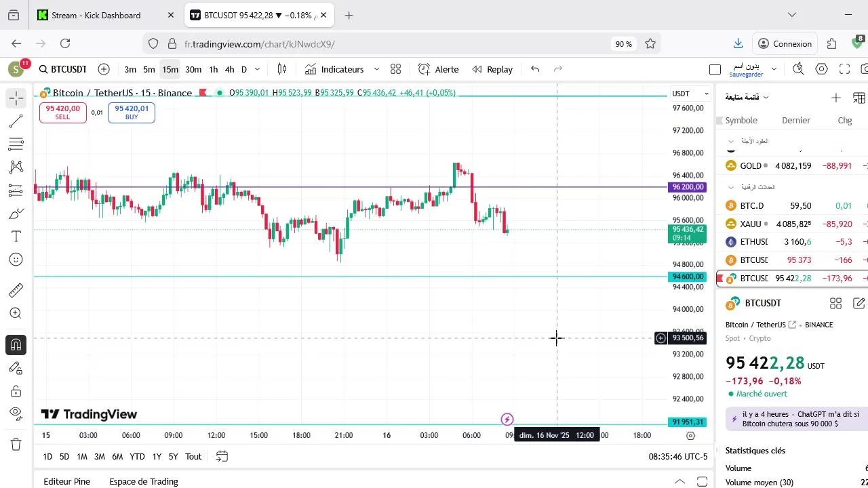868x488 pixels.
Task: Click the SELL 95 420,00 button
Action: tap(62, 113)
